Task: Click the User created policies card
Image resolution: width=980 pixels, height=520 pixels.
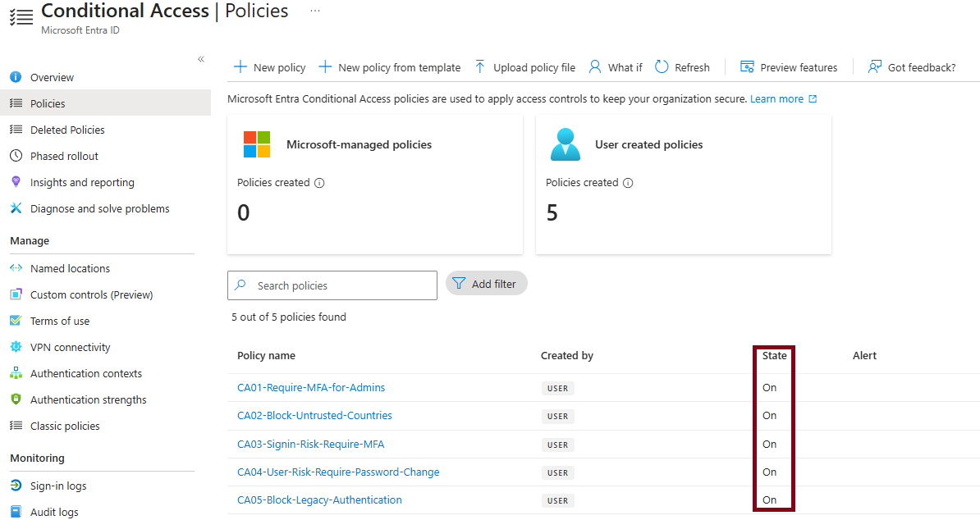Action: coord(684,185)
